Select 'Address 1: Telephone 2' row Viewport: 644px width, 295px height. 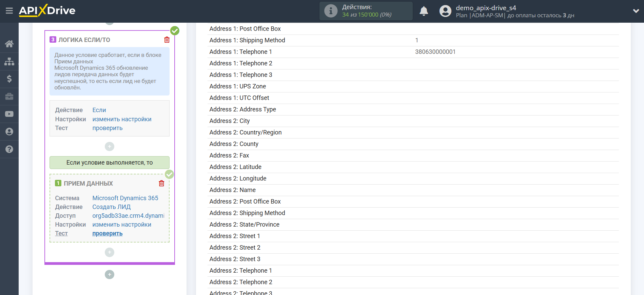click(x=413, y=63)
